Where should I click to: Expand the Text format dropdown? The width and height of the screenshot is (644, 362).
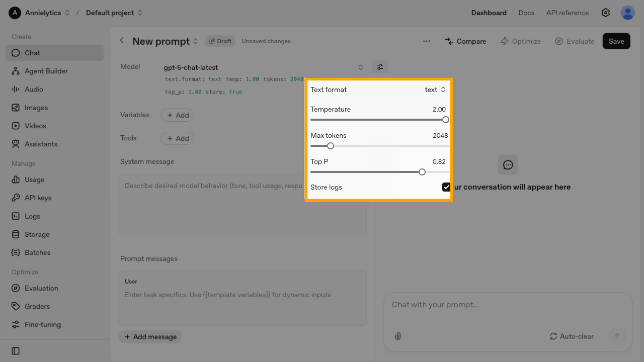click(435, 89)
